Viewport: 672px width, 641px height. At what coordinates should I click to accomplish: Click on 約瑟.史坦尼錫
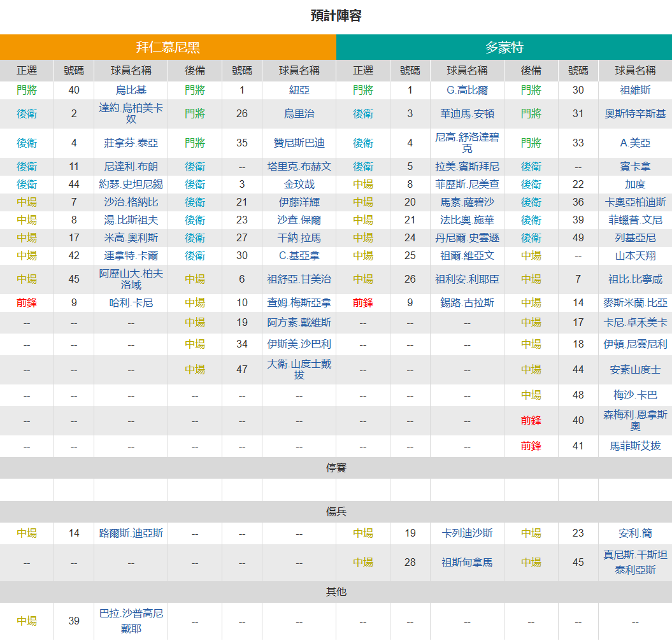pyautogui.click(x=131, y=185)
